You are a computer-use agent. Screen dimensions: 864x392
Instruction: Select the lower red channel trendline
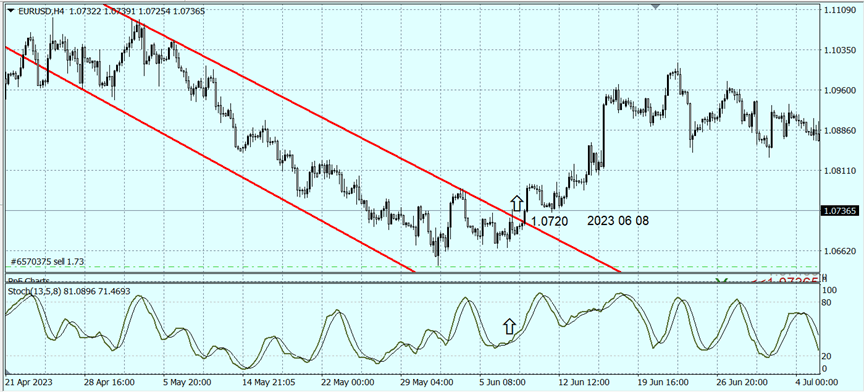209,160
